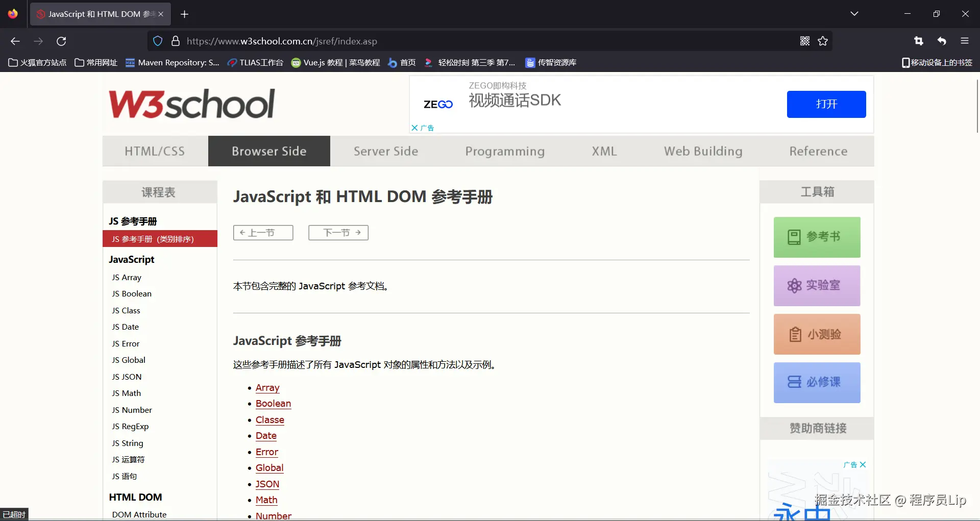The image size is (980, 521).
Task: Open JS Array in the sidebar
Action: pyautogui.click(x=127, y=278)
